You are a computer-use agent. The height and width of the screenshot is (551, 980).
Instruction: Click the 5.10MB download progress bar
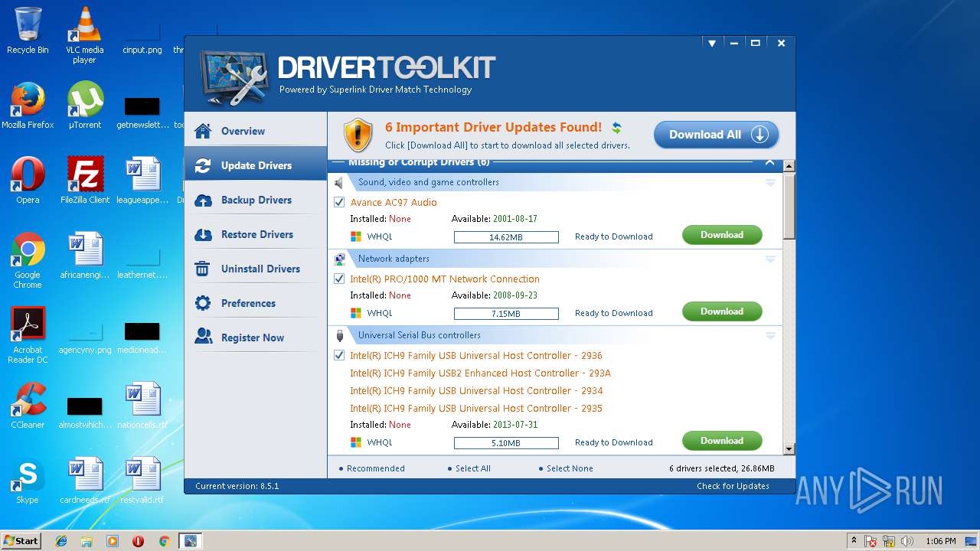[x=506, y=443]
